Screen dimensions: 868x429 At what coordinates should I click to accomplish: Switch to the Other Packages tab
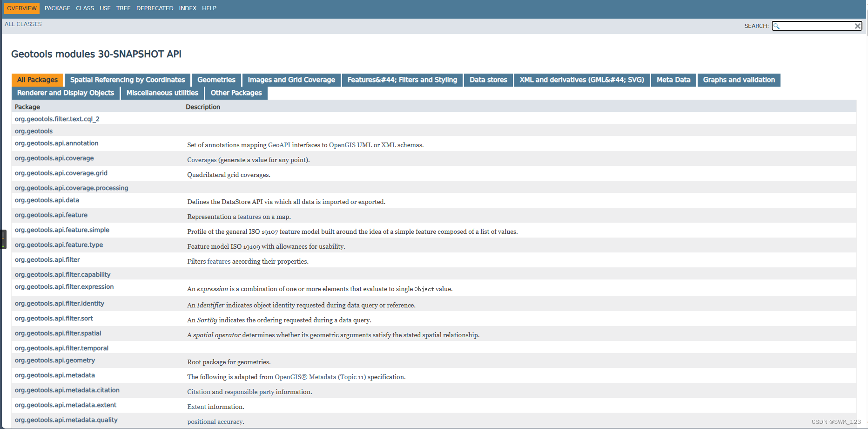point(236,93)
